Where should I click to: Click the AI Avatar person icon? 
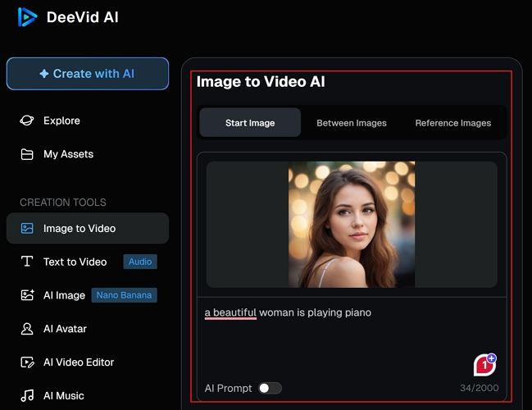point(27,329)
